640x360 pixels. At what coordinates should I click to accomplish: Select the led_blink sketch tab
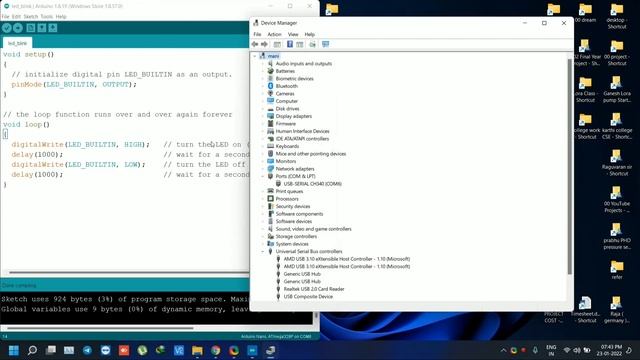point(17,43)
